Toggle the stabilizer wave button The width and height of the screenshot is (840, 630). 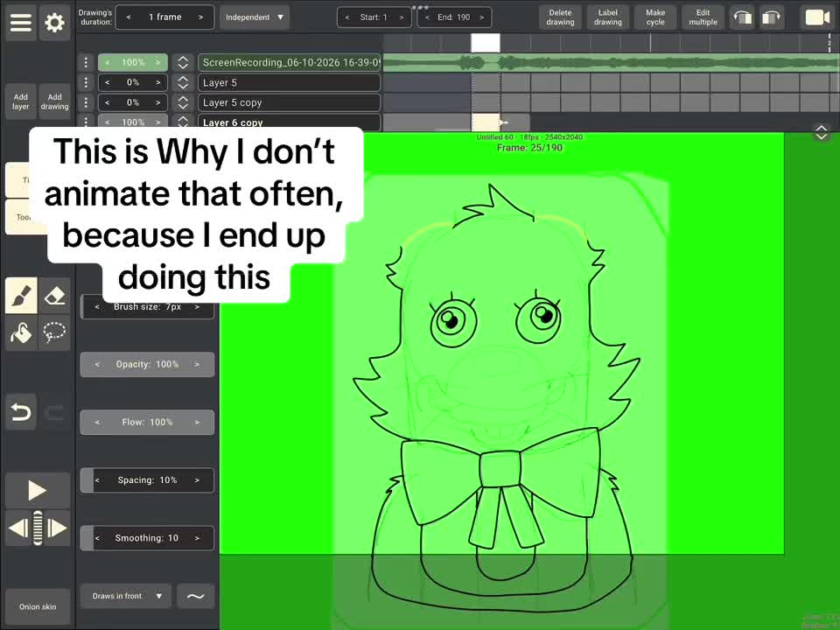[195, 596]
